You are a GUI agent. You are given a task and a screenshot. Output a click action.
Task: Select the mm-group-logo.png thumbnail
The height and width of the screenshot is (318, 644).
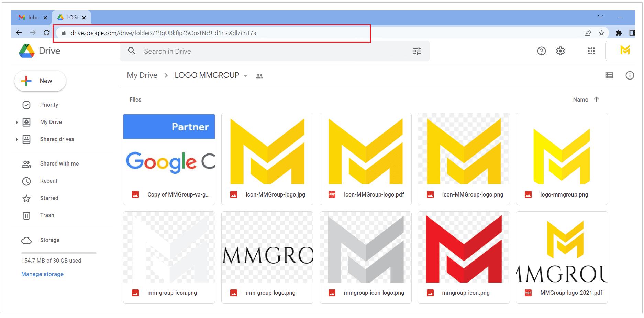pos(267,247)
